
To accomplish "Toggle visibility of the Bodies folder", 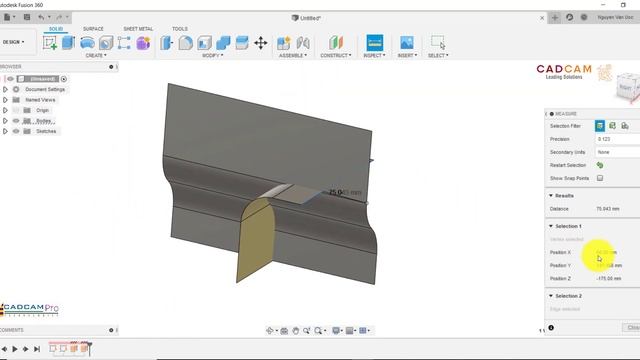I will (x=16, y=121).
